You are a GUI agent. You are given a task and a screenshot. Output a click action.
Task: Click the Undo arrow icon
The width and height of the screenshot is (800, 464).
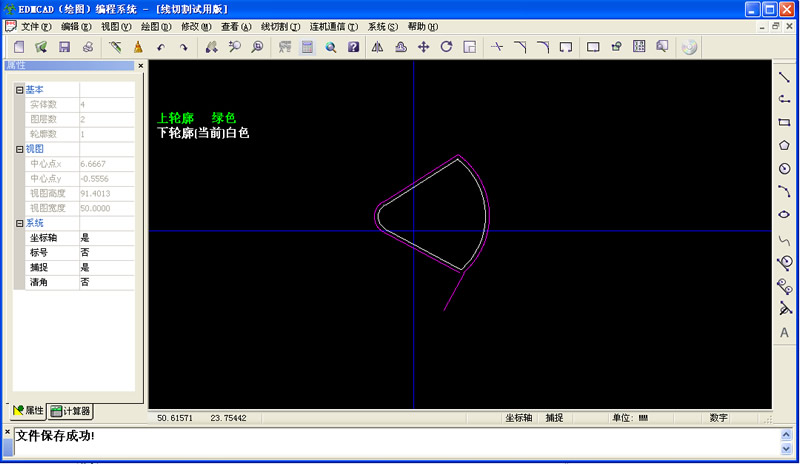pos(161,47)
